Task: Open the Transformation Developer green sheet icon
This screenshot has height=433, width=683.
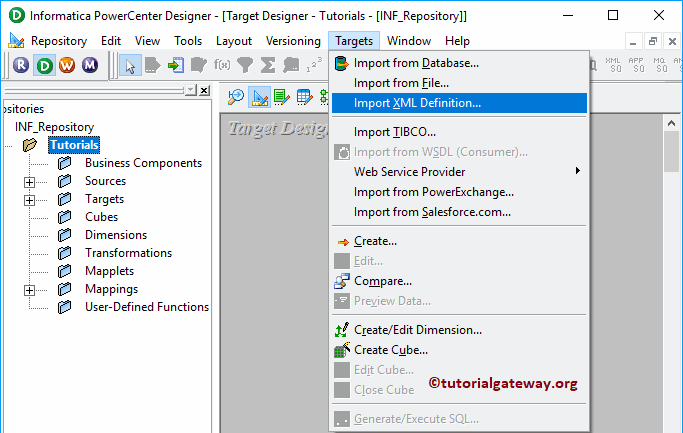Action: pyautogui.click(x=282, y=97)
